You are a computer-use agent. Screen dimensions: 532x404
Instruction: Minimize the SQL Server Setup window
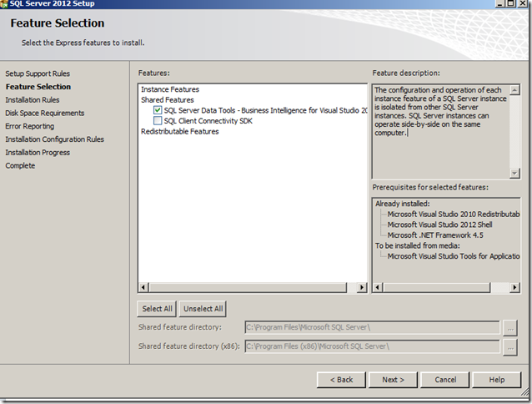pos(499,3)
